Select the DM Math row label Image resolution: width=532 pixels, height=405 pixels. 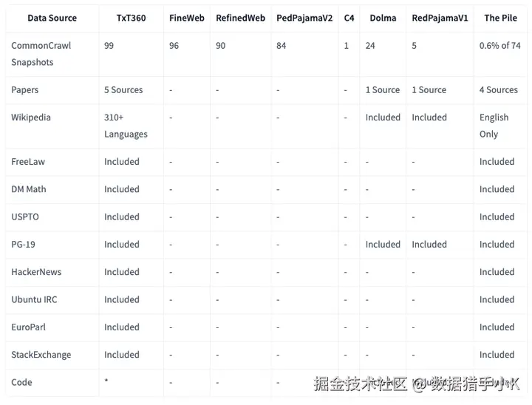29,189
